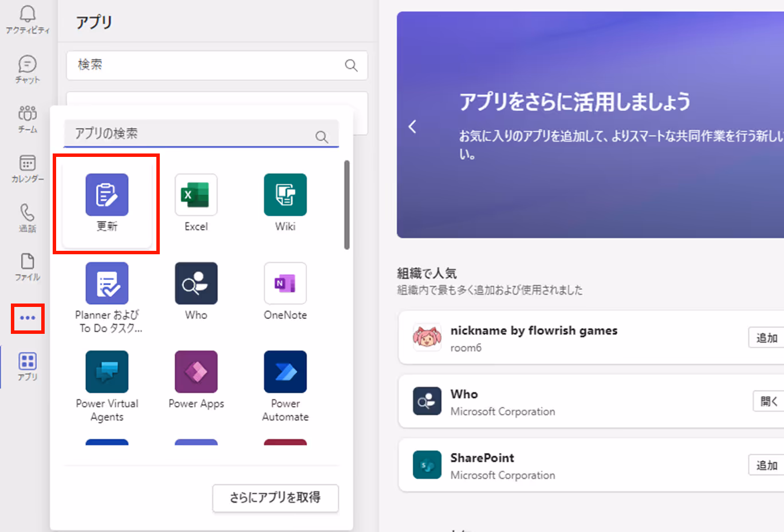This screenshot has height=532, width=784.
Task: Focus the 検索 input field
Action: 217,65
